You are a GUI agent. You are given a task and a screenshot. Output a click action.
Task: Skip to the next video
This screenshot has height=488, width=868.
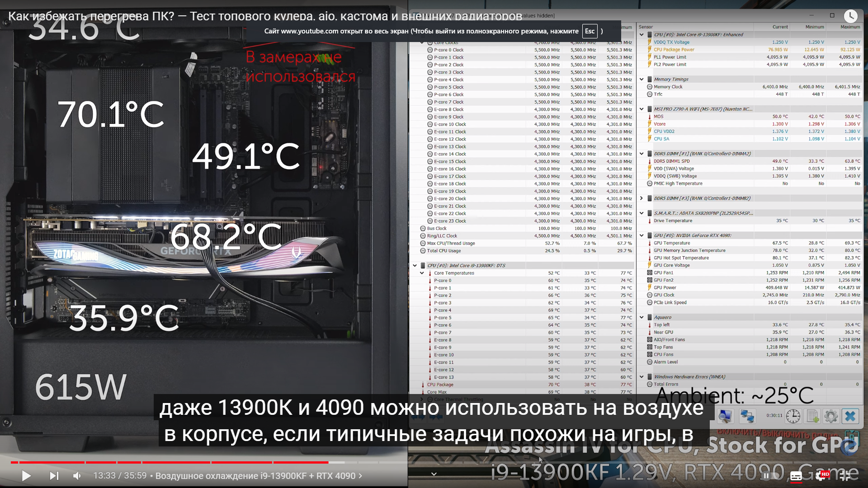[x=54, y=476]
